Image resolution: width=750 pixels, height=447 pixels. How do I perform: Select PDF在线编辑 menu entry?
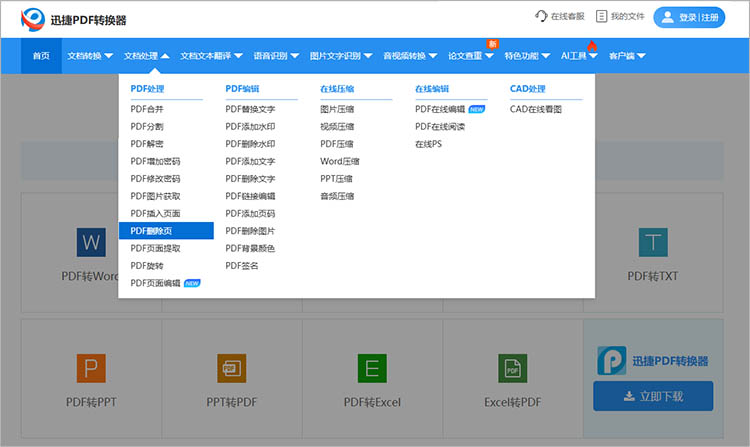[440, 109]
